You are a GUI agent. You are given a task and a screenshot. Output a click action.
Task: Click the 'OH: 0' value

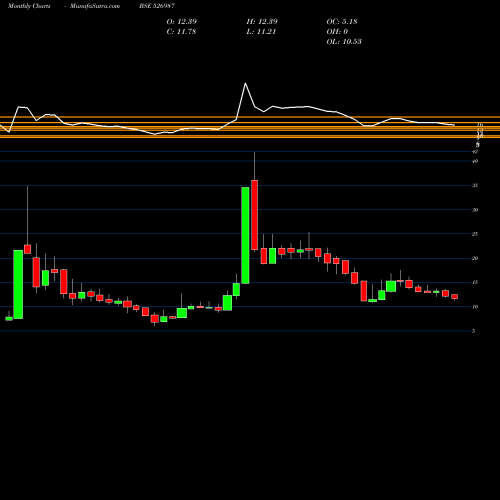click(x=337, y=32)
